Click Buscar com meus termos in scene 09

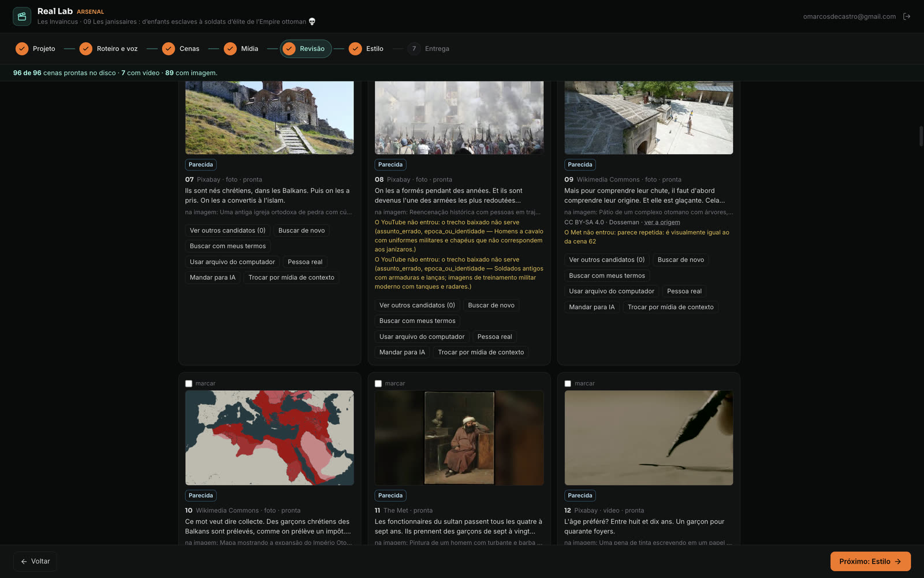(x=607, y=276)
